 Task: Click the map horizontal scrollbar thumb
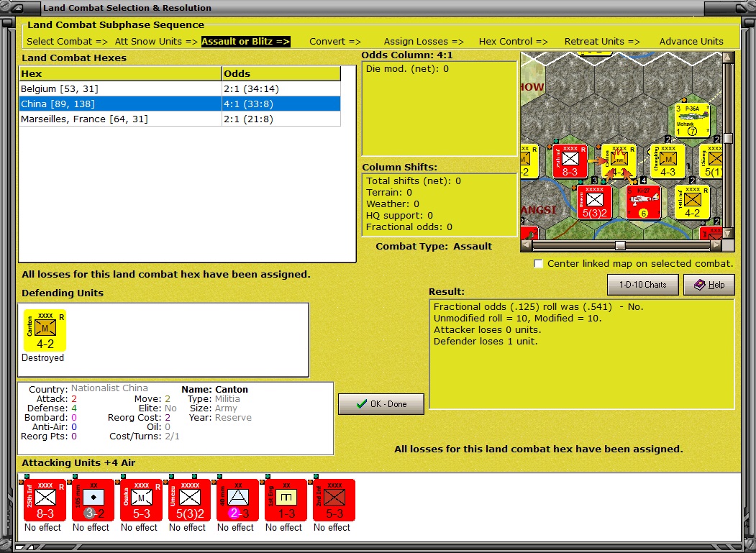(620, 245)
